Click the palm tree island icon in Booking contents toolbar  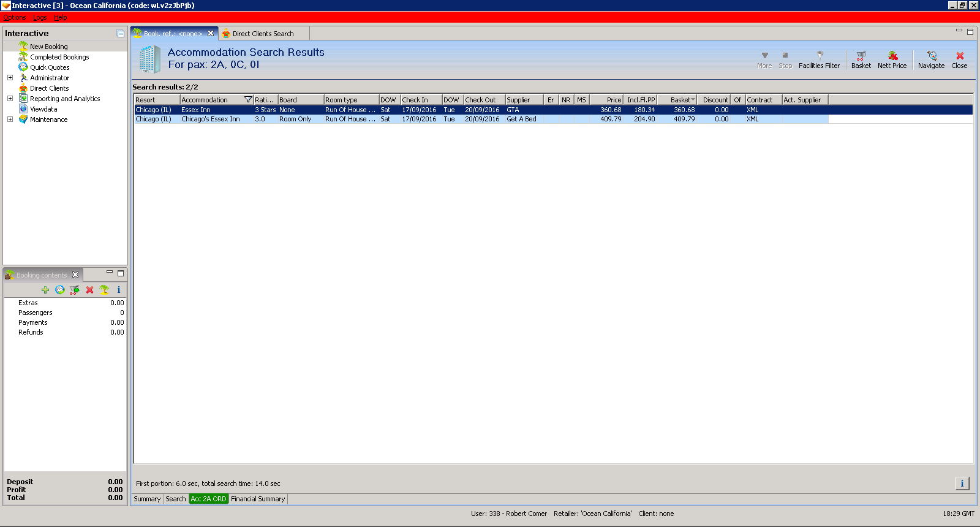pyautogui.click(x=104, y=290)
